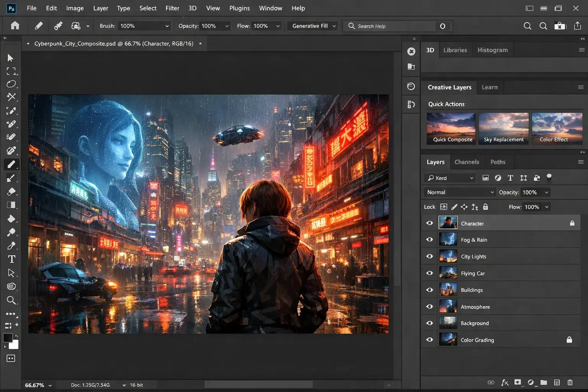Select the Type tool

point(11,259)
